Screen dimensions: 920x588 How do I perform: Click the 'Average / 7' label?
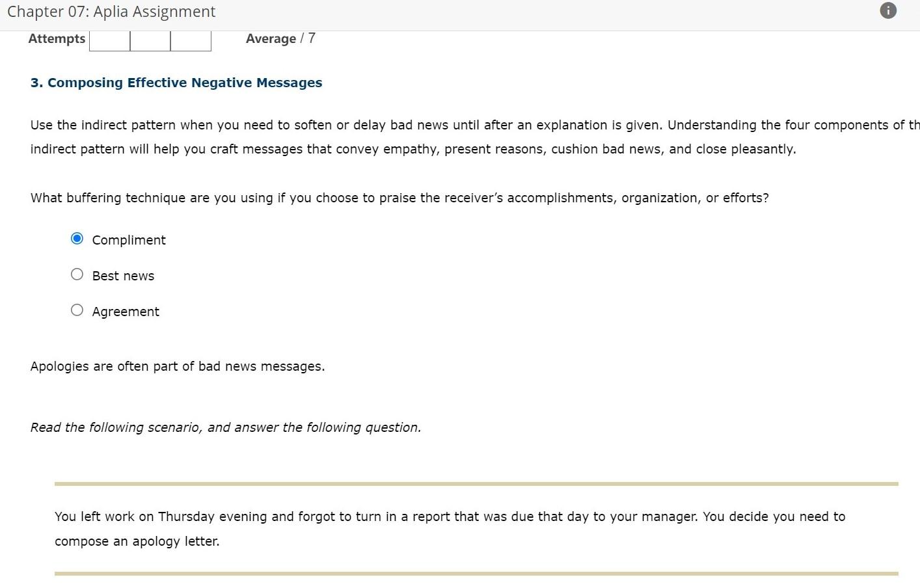click(x=280, y=38)
